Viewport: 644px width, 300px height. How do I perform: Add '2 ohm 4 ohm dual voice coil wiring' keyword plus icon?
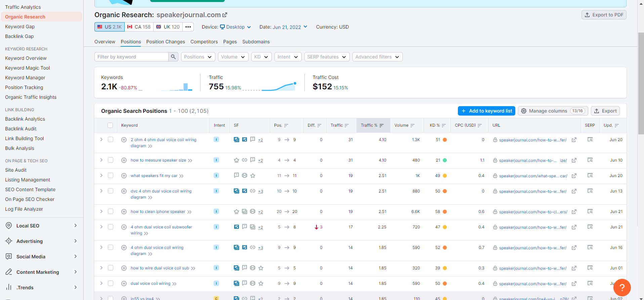point(124,140)
